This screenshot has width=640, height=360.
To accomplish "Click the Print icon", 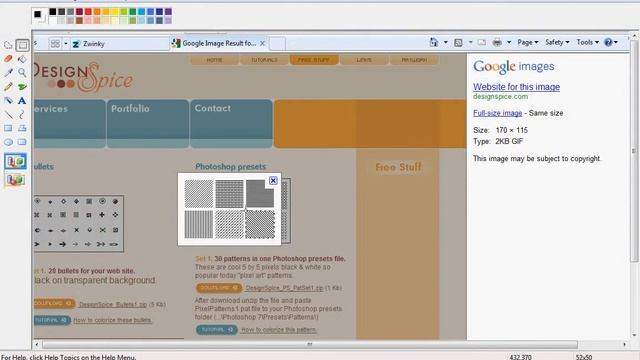I will tap(497, 42).
